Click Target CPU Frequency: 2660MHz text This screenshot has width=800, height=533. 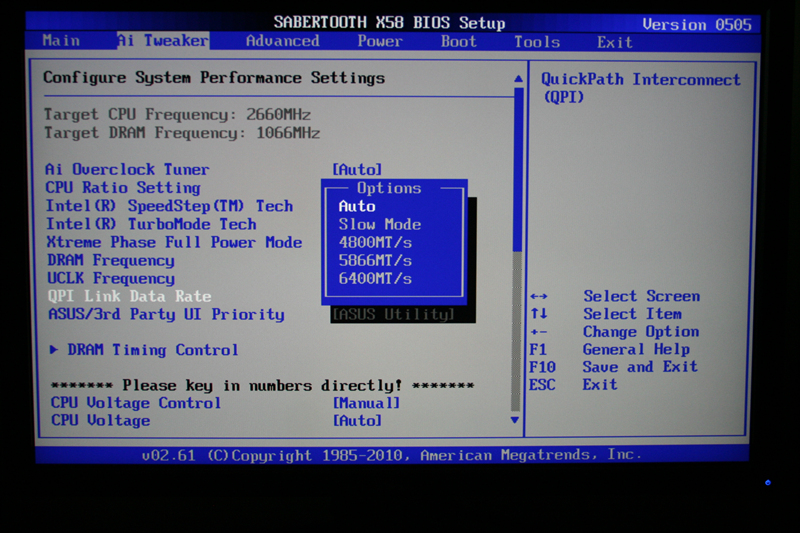177,114
